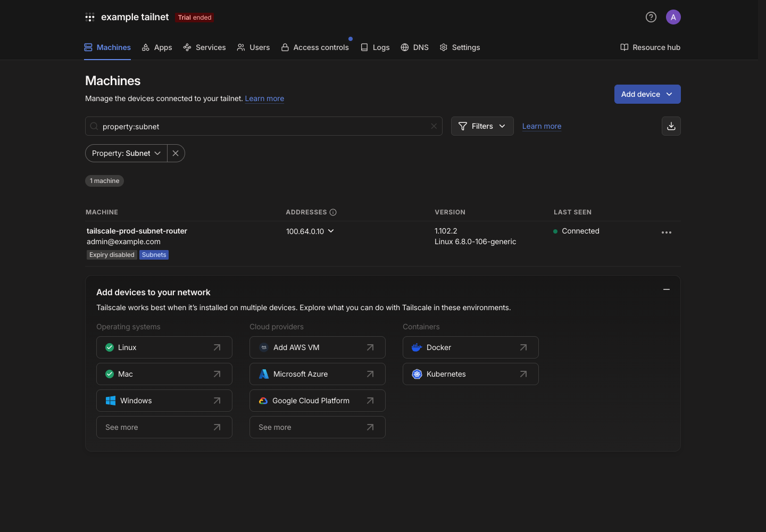Click the Addresses info icon
Image resolution: width=766 pixels, height=532 pixels.
pyautogui.click(x=333, y=212)
